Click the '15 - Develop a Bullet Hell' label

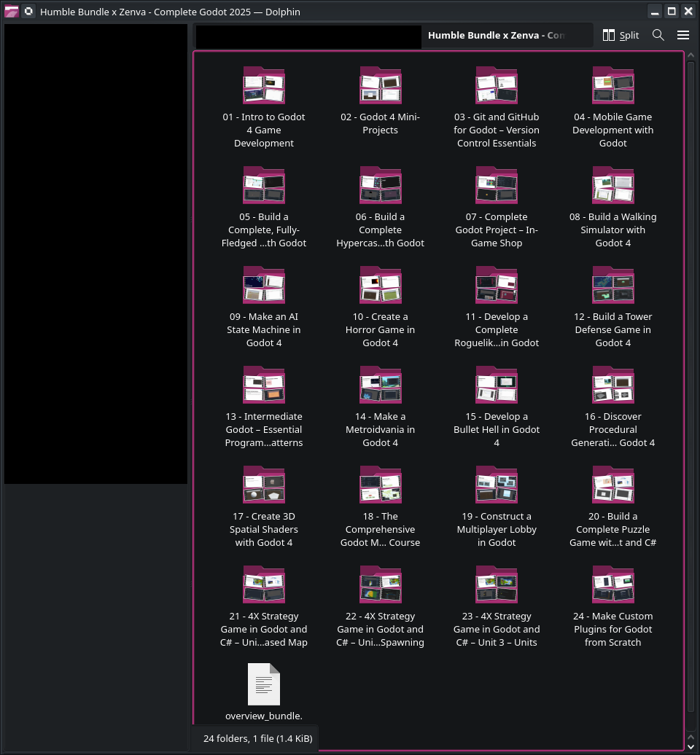pos(497,429)
